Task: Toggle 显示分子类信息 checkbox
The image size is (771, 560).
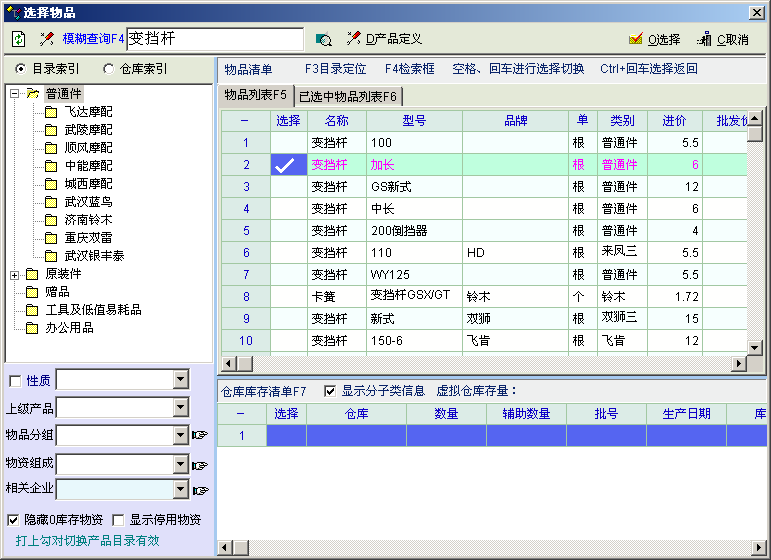Action: tap(330, 391)
